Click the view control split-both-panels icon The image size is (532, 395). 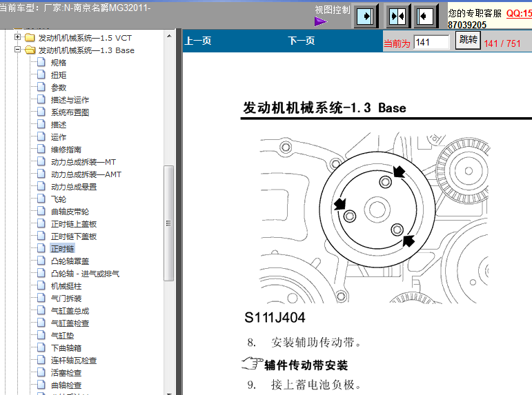pyautogui.click(x=398, y=16)
